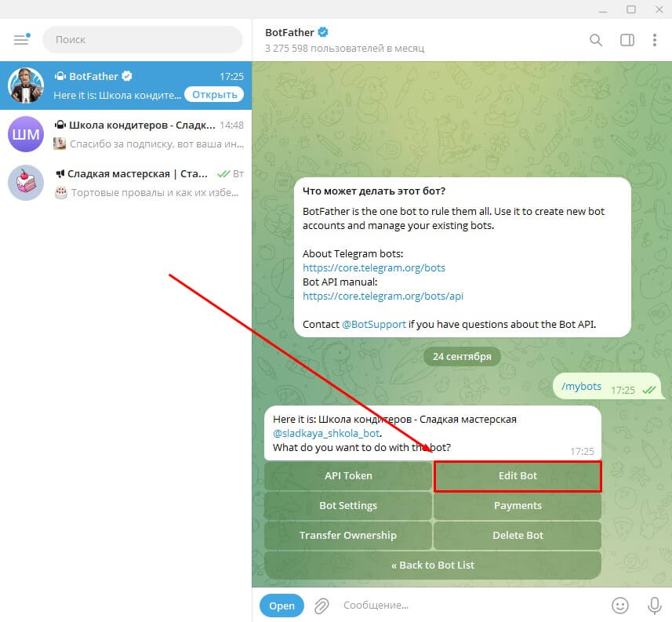Open the Школа кондитеров bot chat

click(x=125, y=134)
